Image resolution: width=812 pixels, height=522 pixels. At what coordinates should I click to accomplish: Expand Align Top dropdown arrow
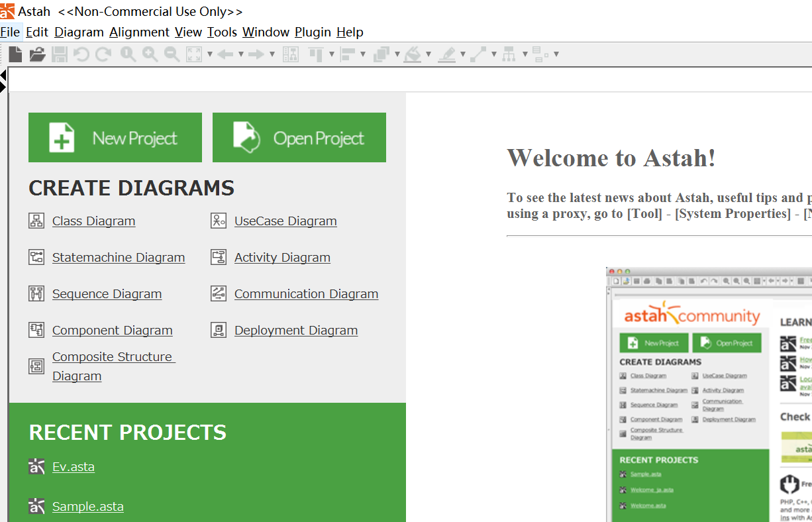click(x=331, y=54)
